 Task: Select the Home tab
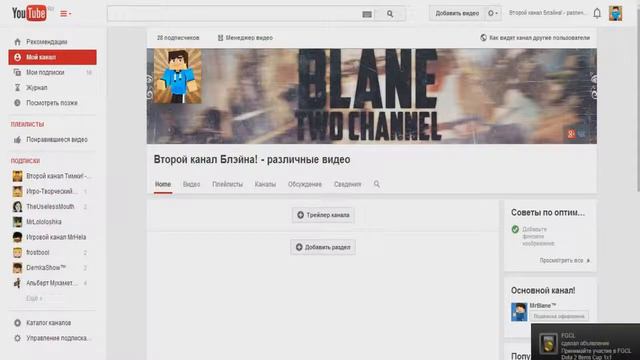click(163, 184)
